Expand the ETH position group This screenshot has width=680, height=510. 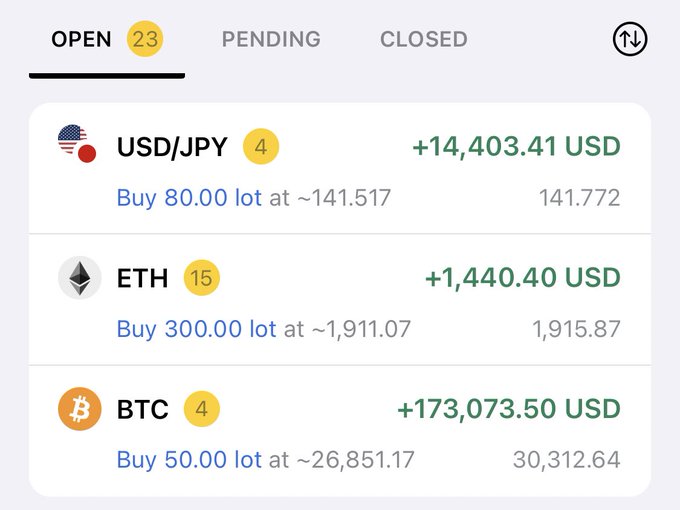340,300
